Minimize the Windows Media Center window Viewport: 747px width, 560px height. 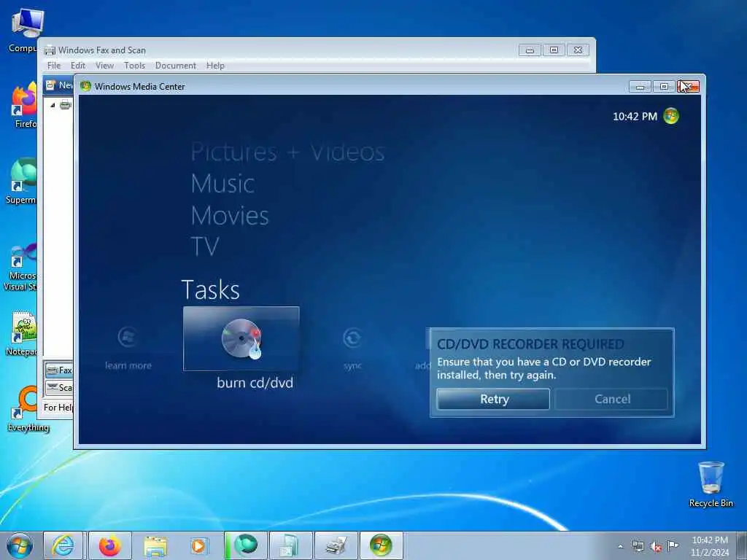pos(640,87)
